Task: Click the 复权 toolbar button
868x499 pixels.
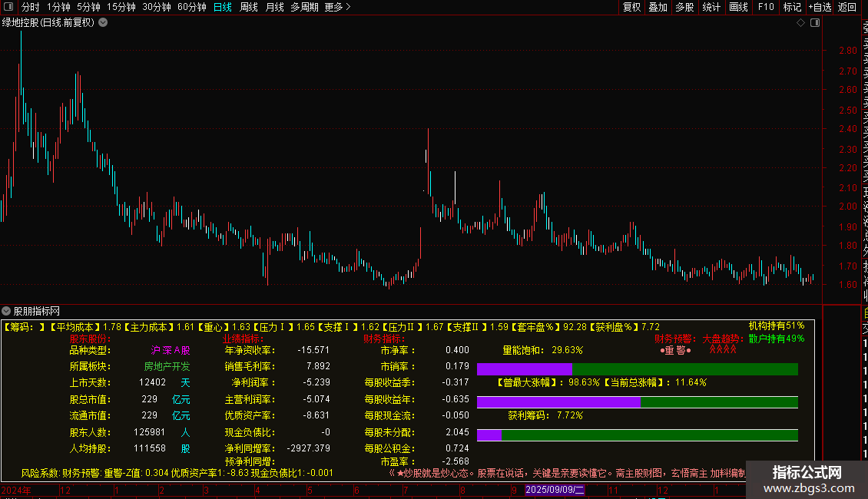Action: (631, 7)
